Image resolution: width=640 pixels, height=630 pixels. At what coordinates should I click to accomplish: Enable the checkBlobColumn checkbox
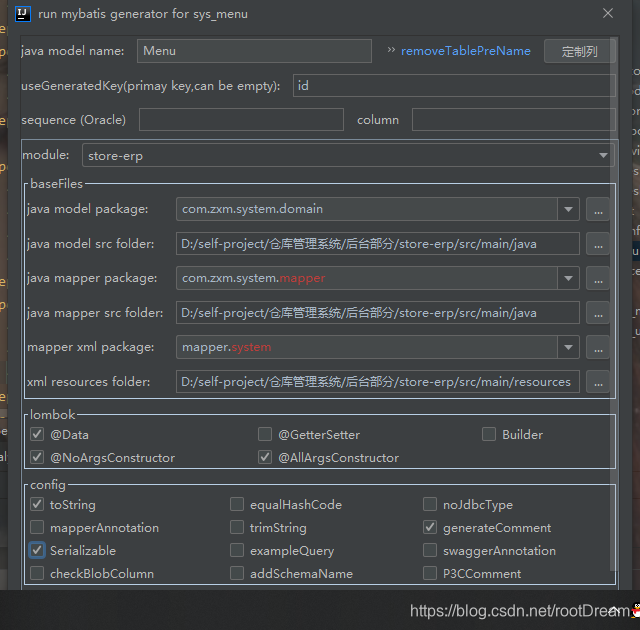point(37,573)
